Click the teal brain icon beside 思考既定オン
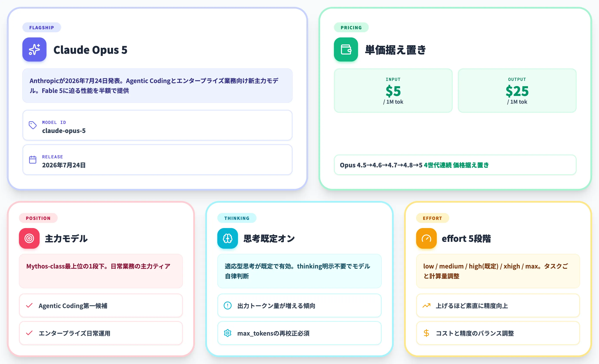This screenshot has height=364, width=599. [228, 238]
